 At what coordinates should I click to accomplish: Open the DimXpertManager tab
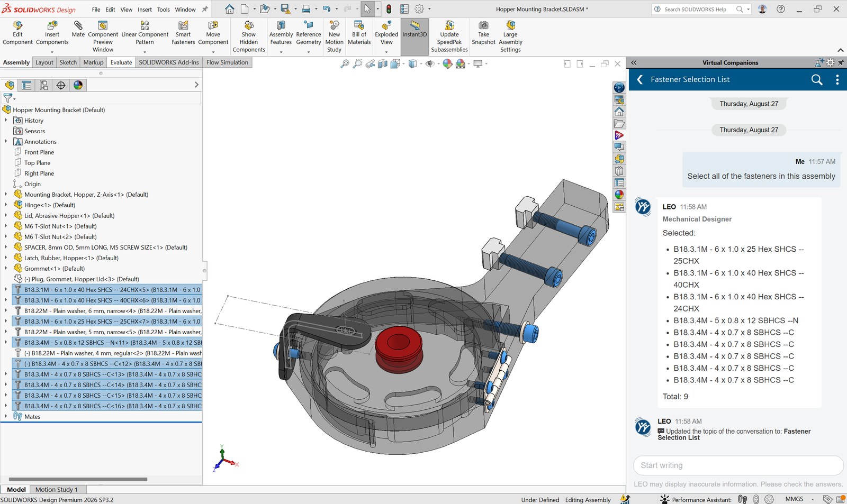(61, 85)
